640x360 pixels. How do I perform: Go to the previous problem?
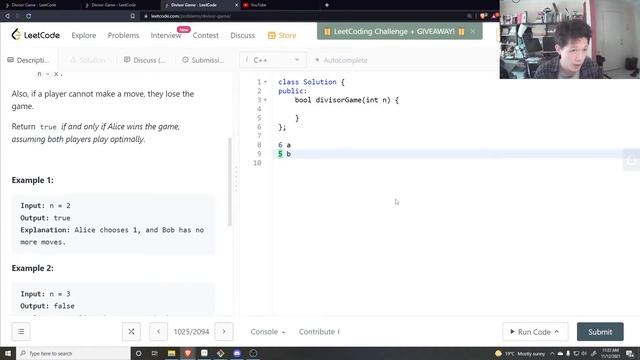[158, 331]
